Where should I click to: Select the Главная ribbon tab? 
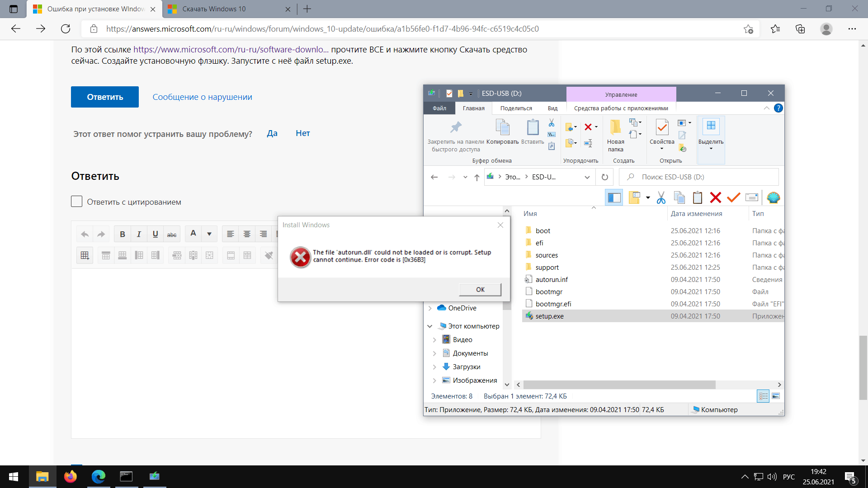[x=474, y=108]
